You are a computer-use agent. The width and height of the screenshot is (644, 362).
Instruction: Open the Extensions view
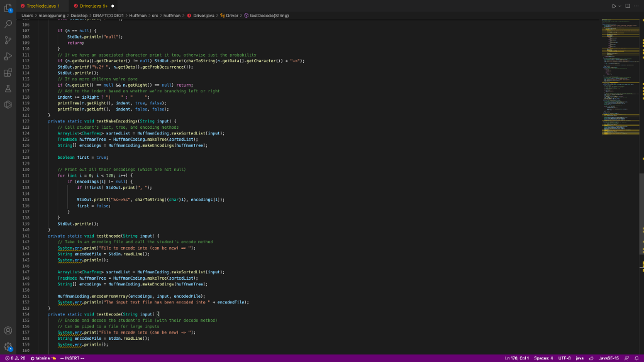[x=8, y=73]
